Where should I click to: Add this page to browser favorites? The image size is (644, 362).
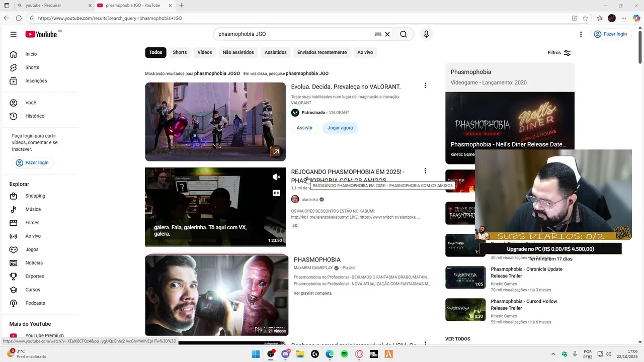click(585, 18)
